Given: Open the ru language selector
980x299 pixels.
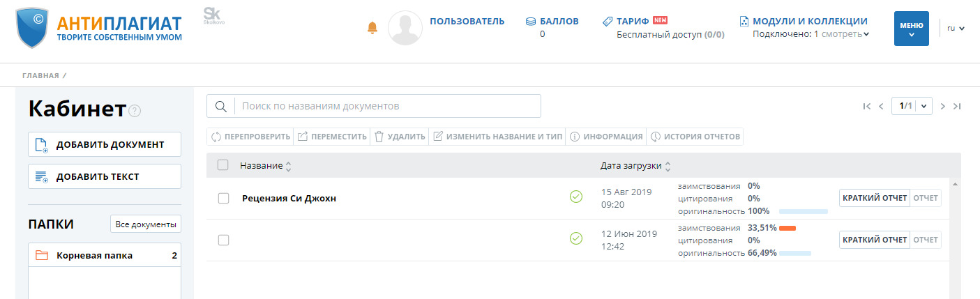Looking at the screenshot, I should [x=955, y=29].
